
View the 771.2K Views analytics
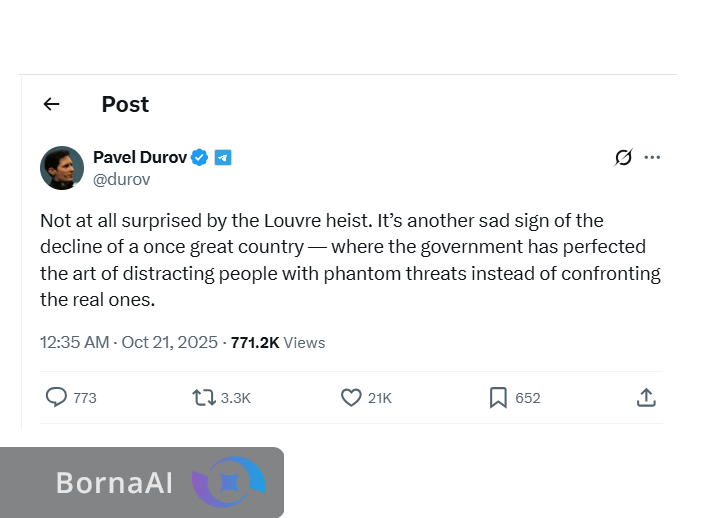(x=278, y=342)
